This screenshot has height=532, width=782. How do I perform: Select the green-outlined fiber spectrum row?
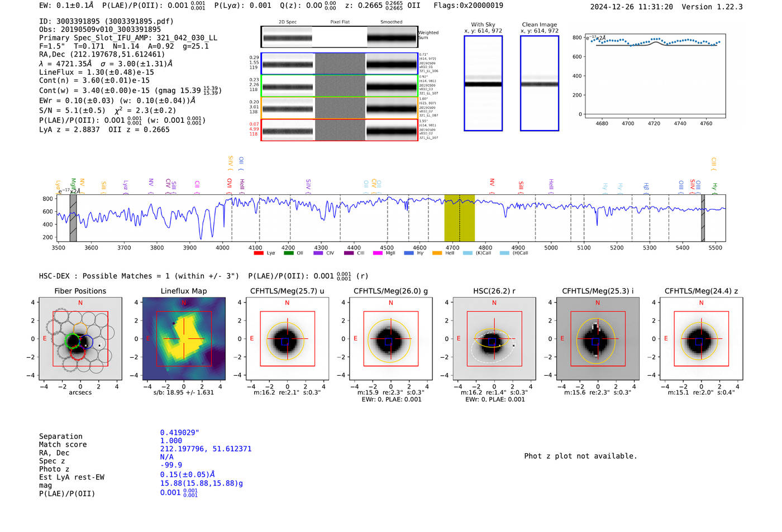point(340,86)
